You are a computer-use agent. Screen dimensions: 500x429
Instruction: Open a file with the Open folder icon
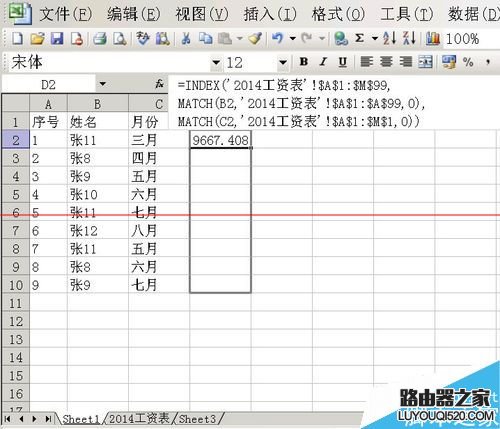point(37,39)
